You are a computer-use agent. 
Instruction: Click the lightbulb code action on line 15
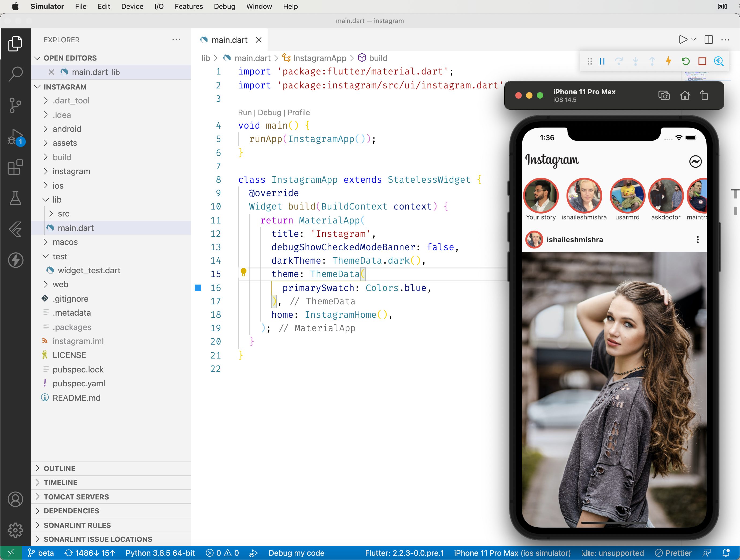click(243, 272)
